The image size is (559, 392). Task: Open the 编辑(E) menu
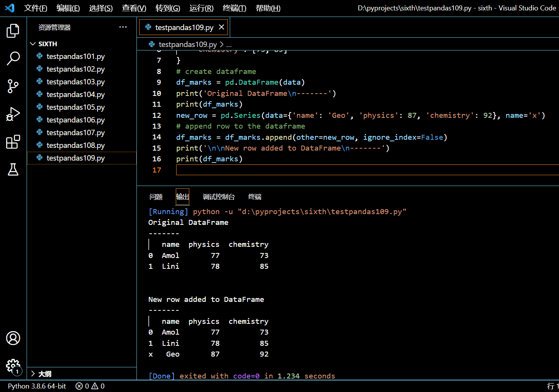68,8
